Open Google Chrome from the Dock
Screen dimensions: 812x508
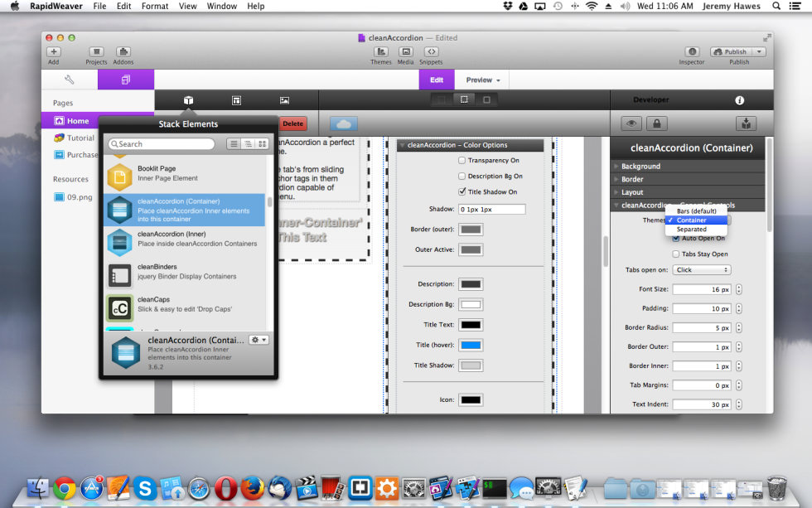coord(65,488)
